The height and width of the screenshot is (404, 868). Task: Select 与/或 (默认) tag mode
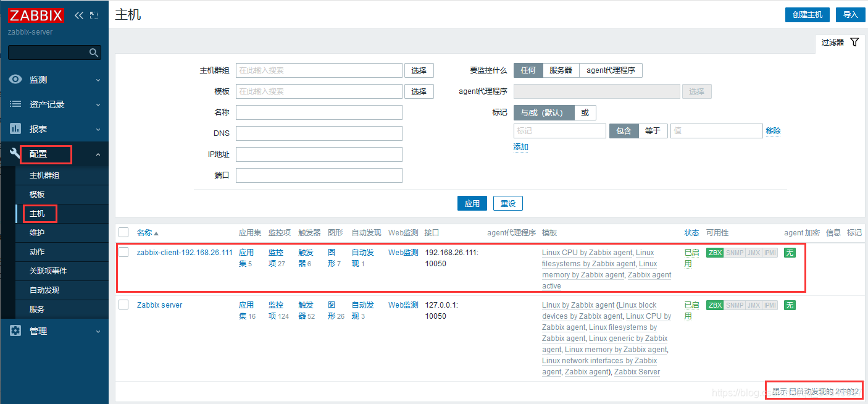(544, 112)
